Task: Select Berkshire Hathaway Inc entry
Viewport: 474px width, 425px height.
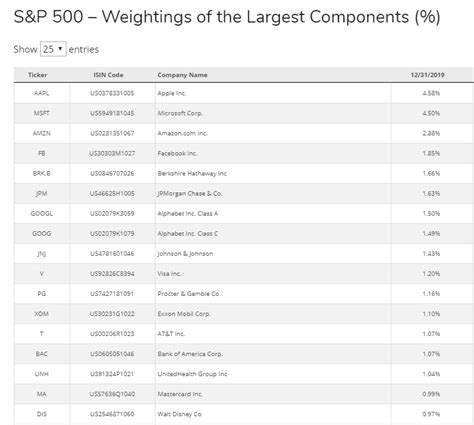Action: pyautogui.click(x=244, y=173)
